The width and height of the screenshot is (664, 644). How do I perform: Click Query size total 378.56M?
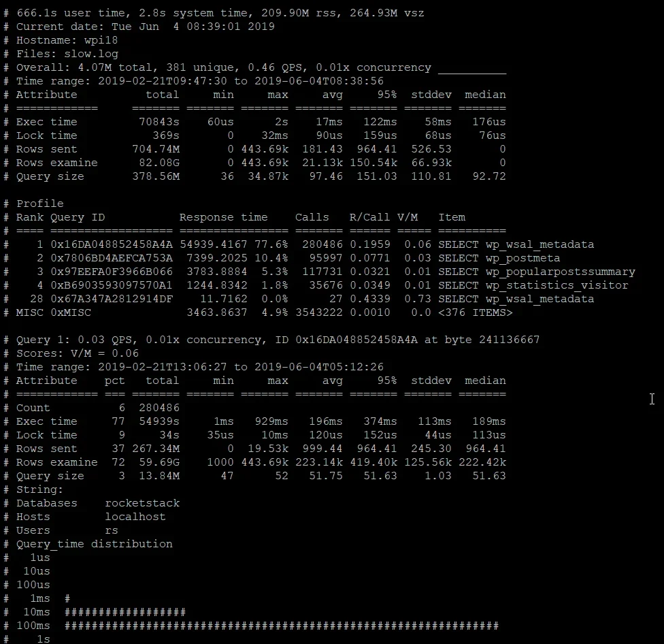coord(156,176)
